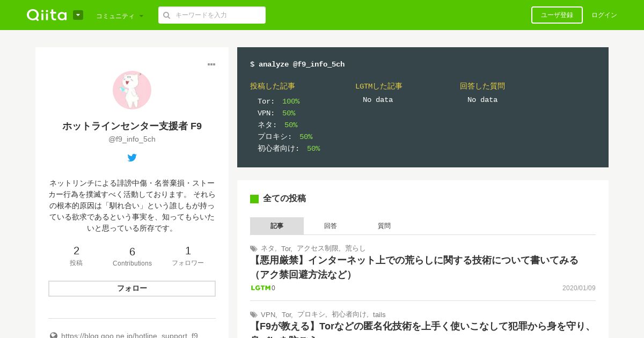Click the ユーザ登録 button

pyautogui.click(x=557, y=15)
